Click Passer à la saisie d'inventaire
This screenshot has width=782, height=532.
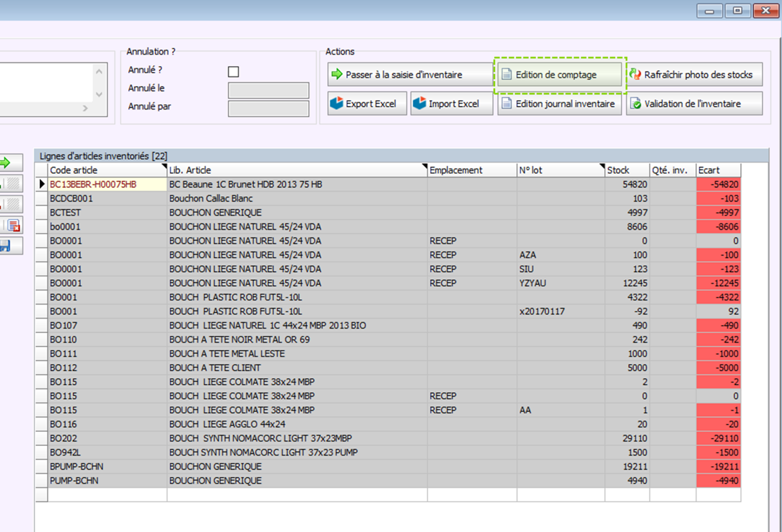point(409,75)
